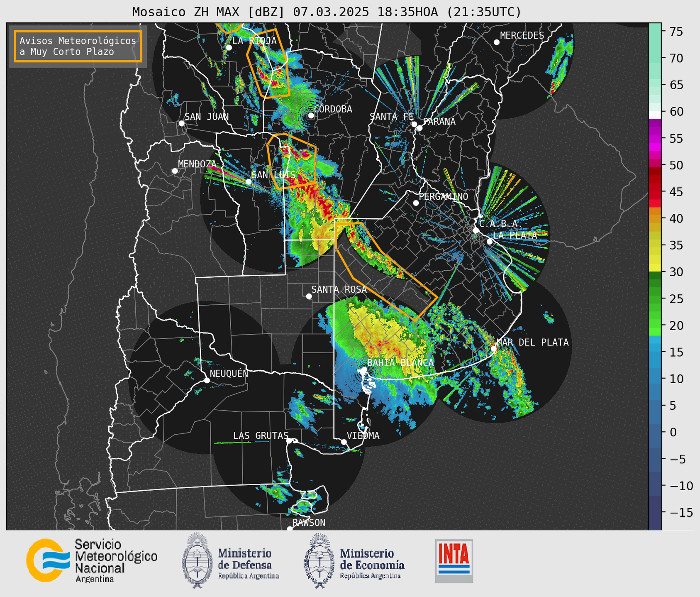Click the NEUQUÉN label text
Screen dimensions: 700x597
229,374
